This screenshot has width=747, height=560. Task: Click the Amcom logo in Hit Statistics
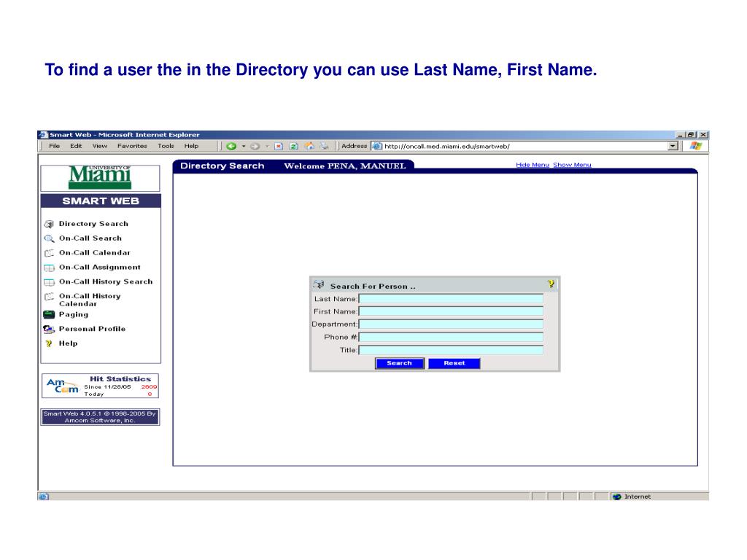click(x=63, y=386)
